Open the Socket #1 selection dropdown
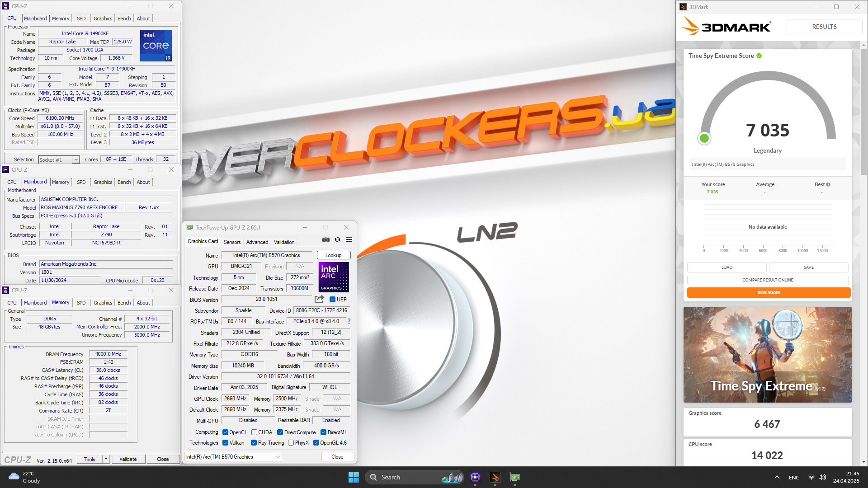Screen dimensions: 868x488 (59, 160)
